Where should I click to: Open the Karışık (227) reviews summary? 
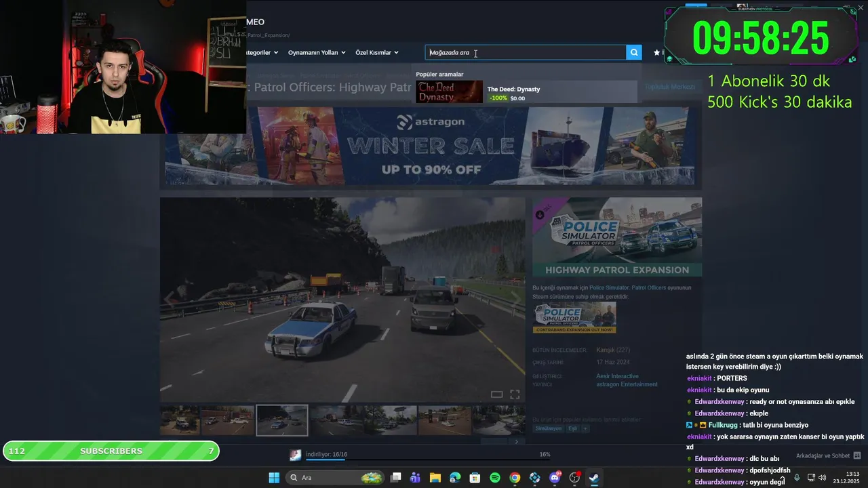tap(613, 350)
